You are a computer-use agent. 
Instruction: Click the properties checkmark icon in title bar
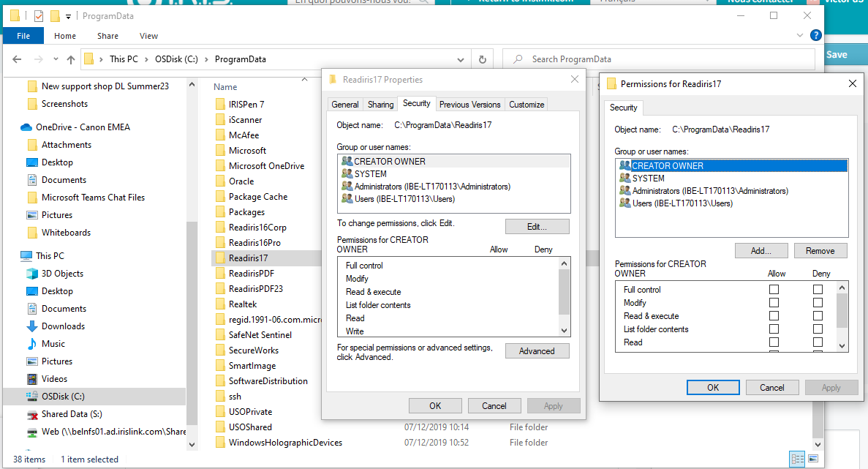click(39, 16)
